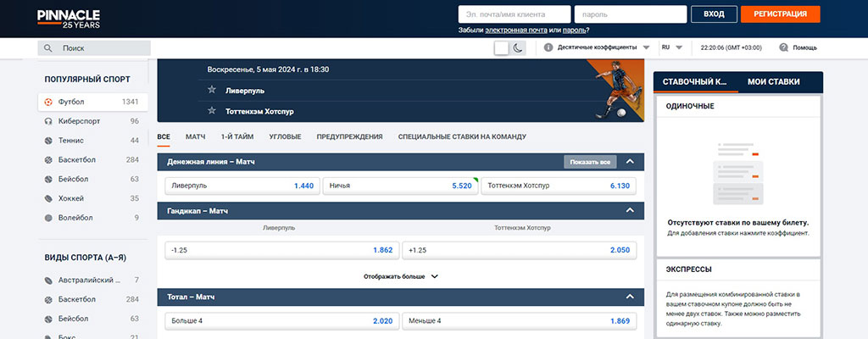Click the Теннис sport icon
Screen dimensions: 868x339
48,141
